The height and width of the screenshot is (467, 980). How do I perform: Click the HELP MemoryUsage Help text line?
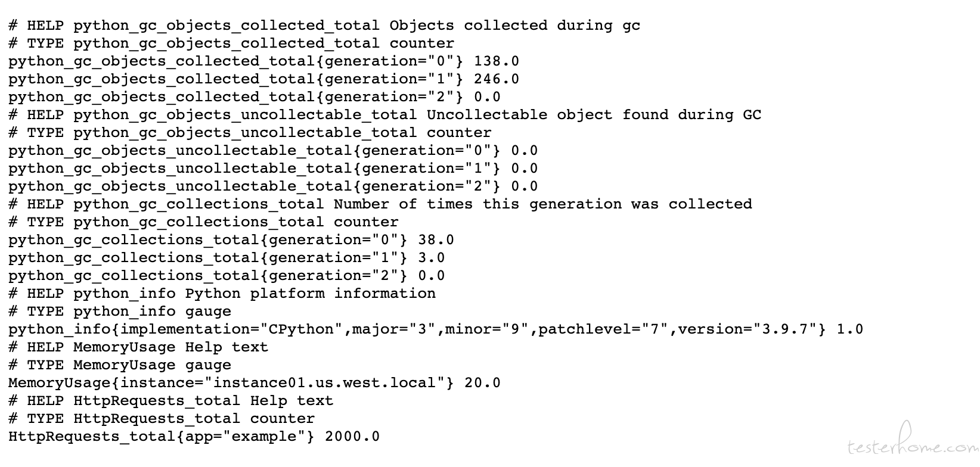(138, 347)
